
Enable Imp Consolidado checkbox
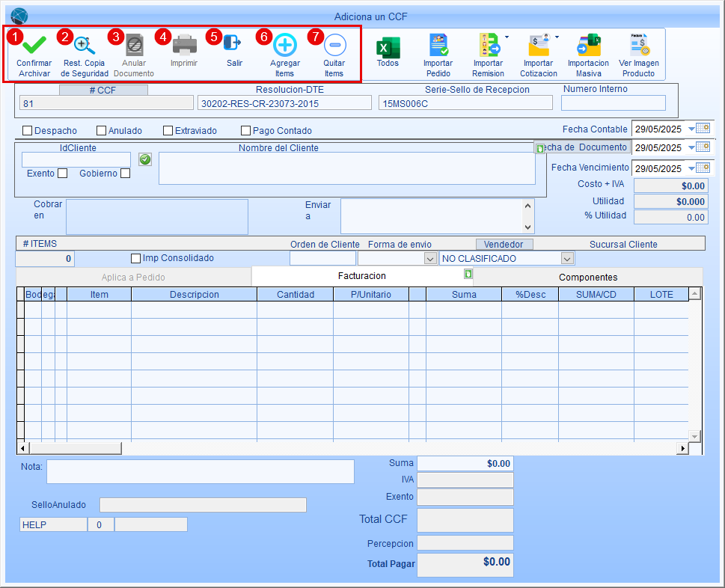[135, 258]
